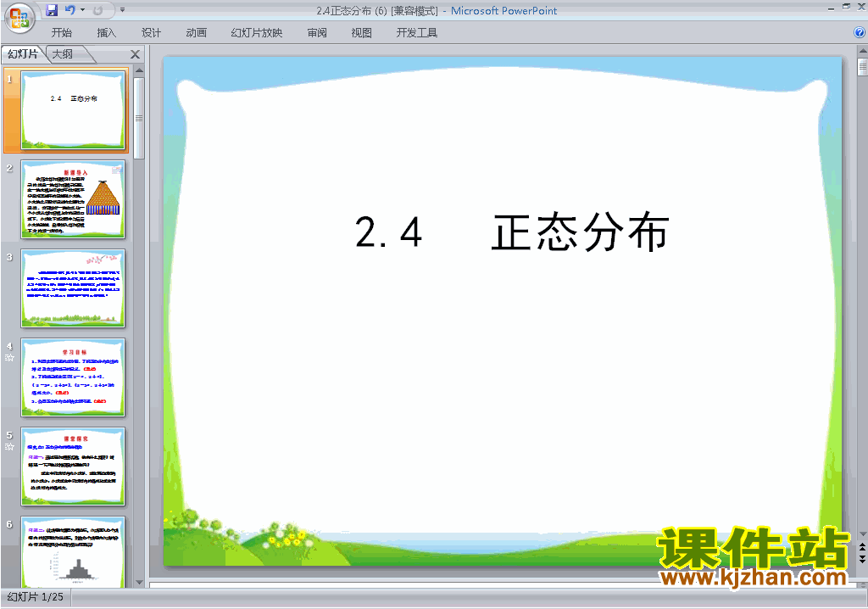Open the 幻灯片放映 ribbon tab

[256, 33]
